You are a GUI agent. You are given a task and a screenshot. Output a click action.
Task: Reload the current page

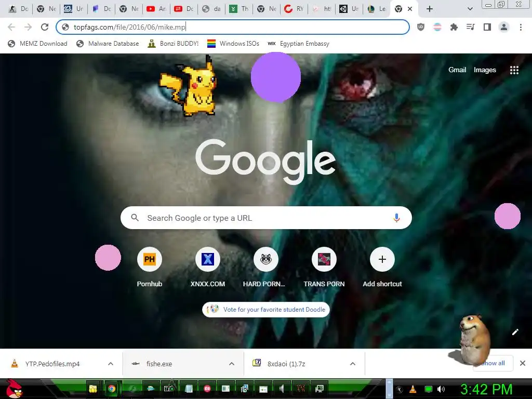coord(45,27)
